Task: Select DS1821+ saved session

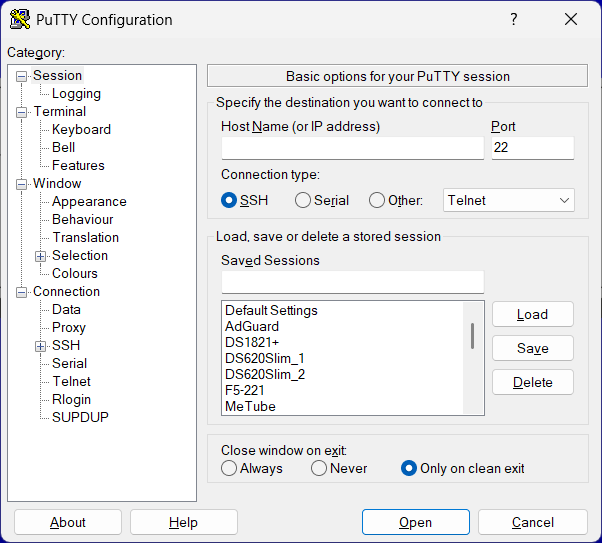Action: 252,342
